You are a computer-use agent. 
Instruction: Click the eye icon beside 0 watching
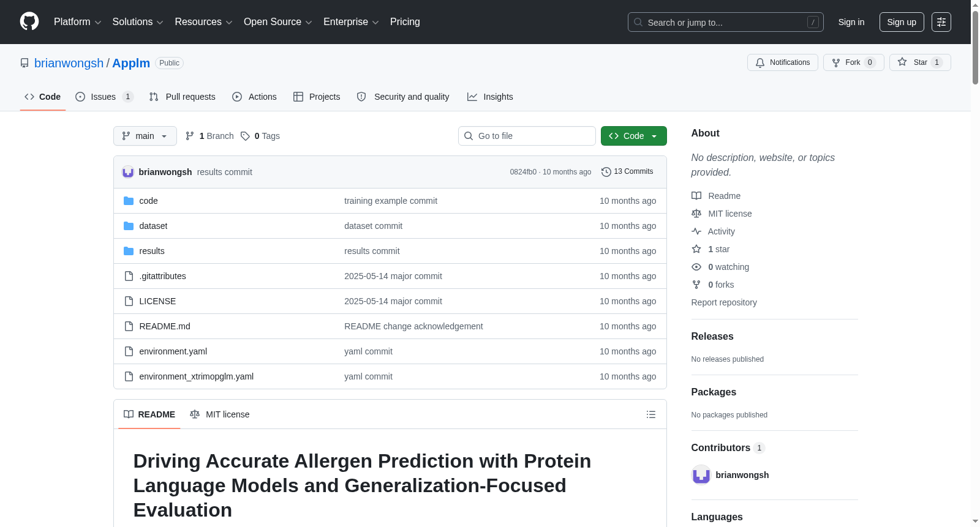click(x=696, y=267)
